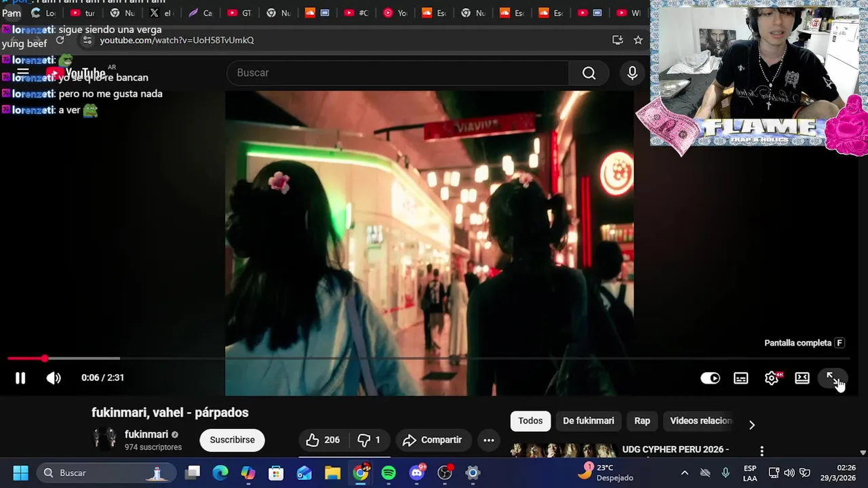Toggle the autoplay switch in player

click(x=710, y=378)
